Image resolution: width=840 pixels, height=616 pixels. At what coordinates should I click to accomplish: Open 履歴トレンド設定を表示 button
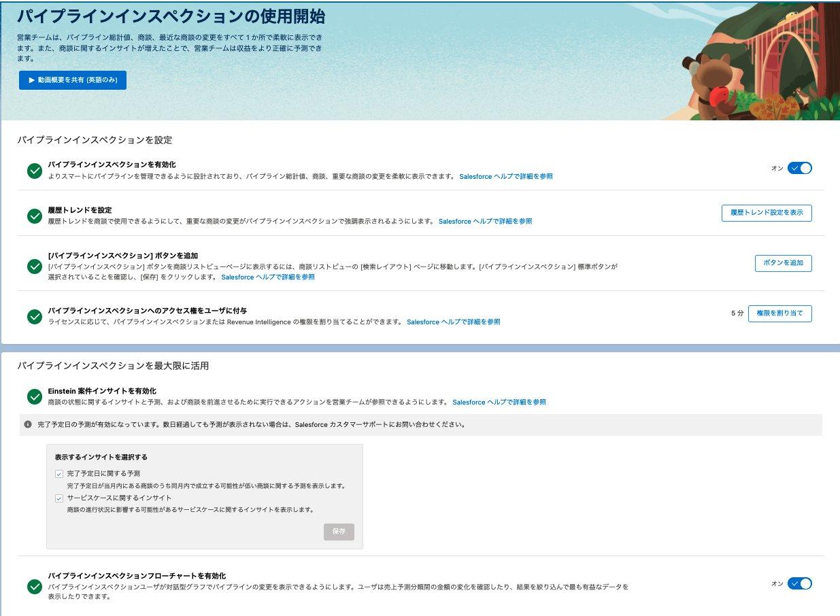pos(767,213)
